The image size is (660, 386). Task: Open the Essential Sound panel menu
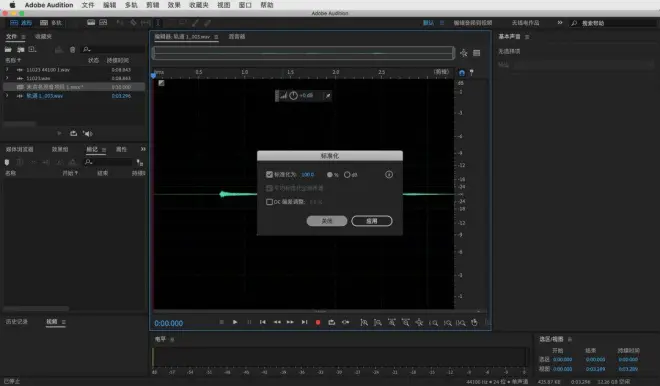click(527, 37)
